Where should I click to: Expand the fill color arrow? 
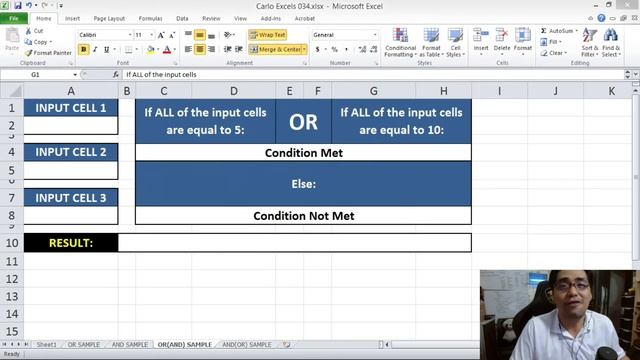pyautogui.click(x=158, y=49)
